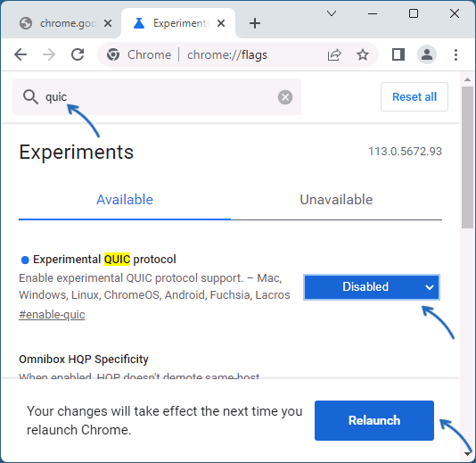
Task: Click the Relaunch button
Action: [374, 420]
